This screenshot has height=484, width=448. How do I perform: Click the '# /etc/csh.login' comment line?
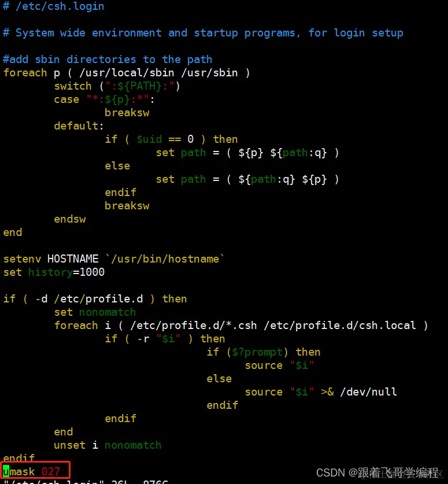point(54,6)
